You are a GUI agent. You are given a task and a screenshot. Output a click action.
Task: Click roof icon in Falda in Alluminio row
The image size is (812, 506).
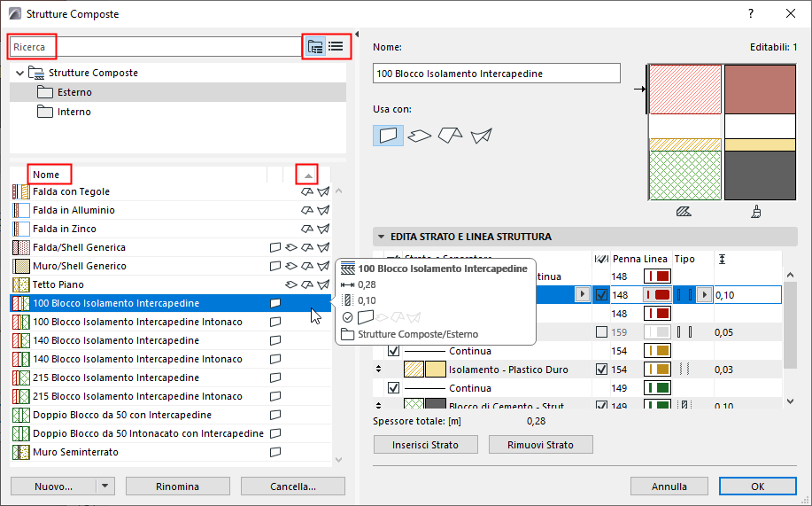click(307, 210)
